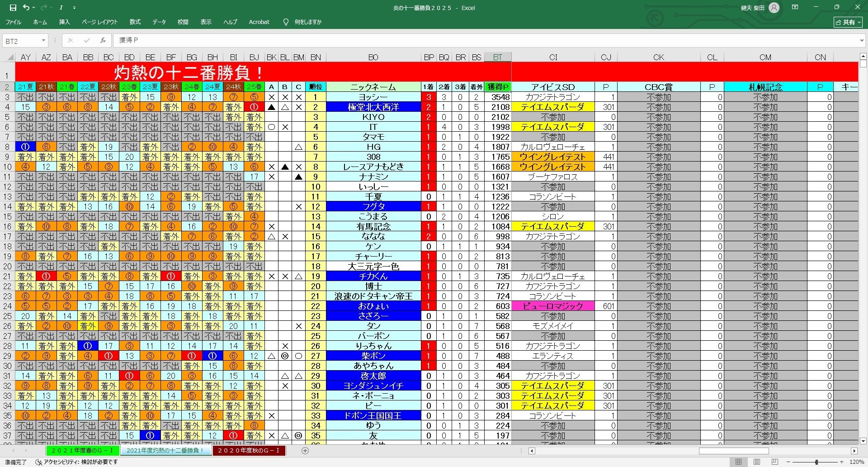Screen dimensions: 868x467
Task: Click the Undo arrow icon
Action: [26, 8]
